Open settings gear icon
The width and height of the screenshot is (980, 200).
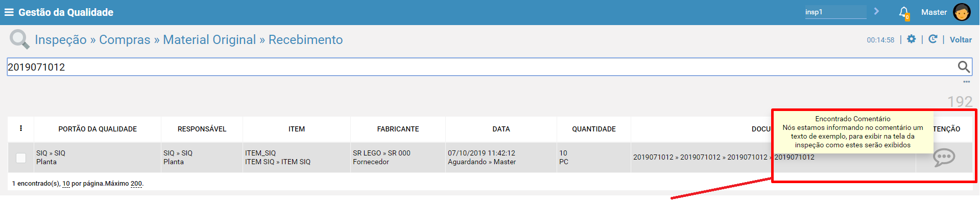(911, 39)
